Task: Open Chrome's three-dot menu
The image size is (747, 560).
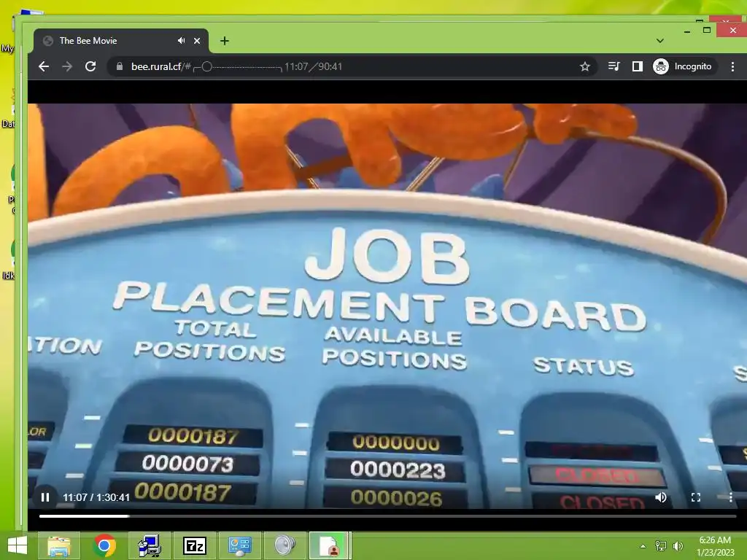Action: [732, 66]
